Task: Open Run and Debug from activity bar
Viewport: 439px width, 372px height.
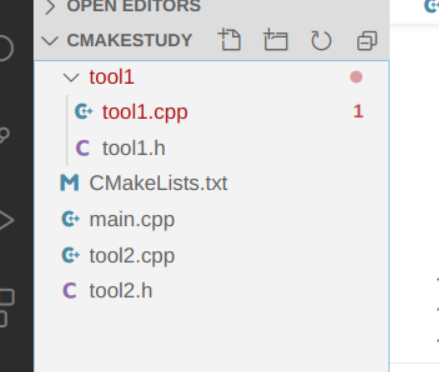Action: (x=6, y=220)
